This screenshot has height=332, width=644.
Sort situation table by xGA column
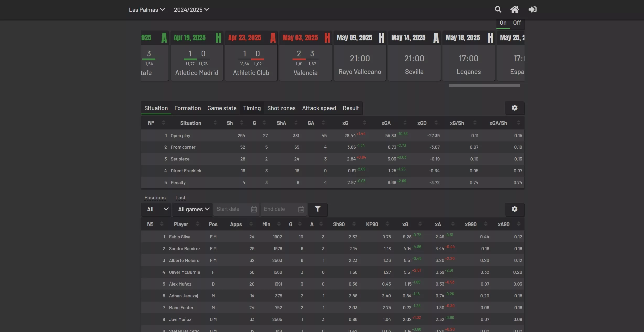(x=386, y=123)
